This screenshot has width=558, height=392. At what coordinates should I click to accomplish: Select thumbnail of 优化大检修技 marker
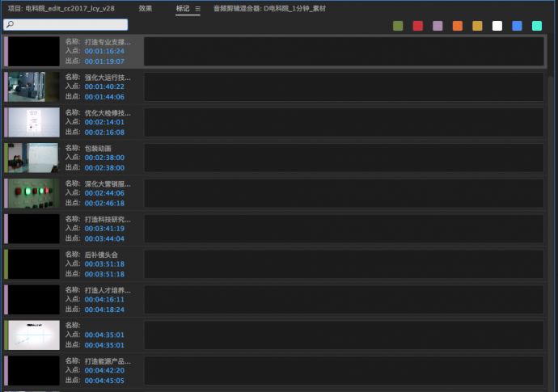[34, 122]
